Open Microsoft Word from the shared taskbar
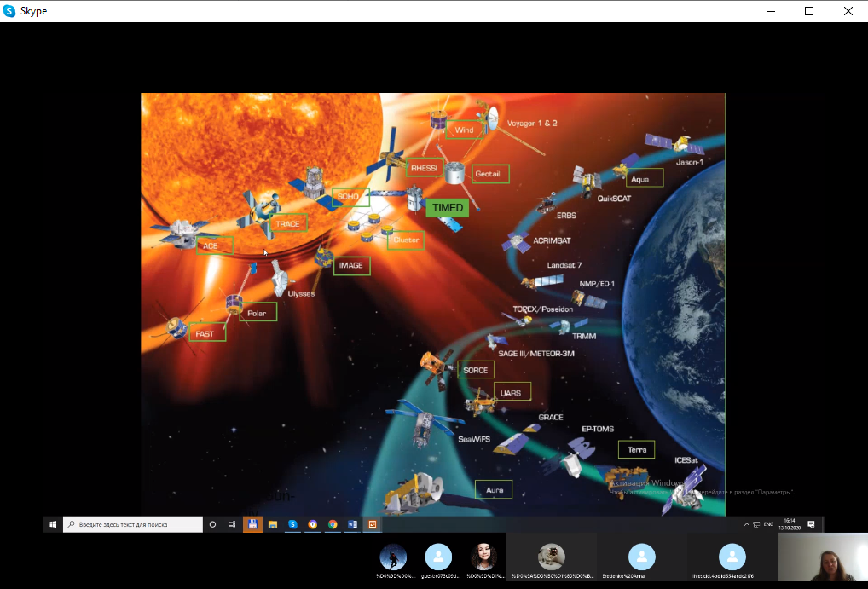The width and height of the screenshot is (868, 589). pyautogui.click(x=353, y=524)
